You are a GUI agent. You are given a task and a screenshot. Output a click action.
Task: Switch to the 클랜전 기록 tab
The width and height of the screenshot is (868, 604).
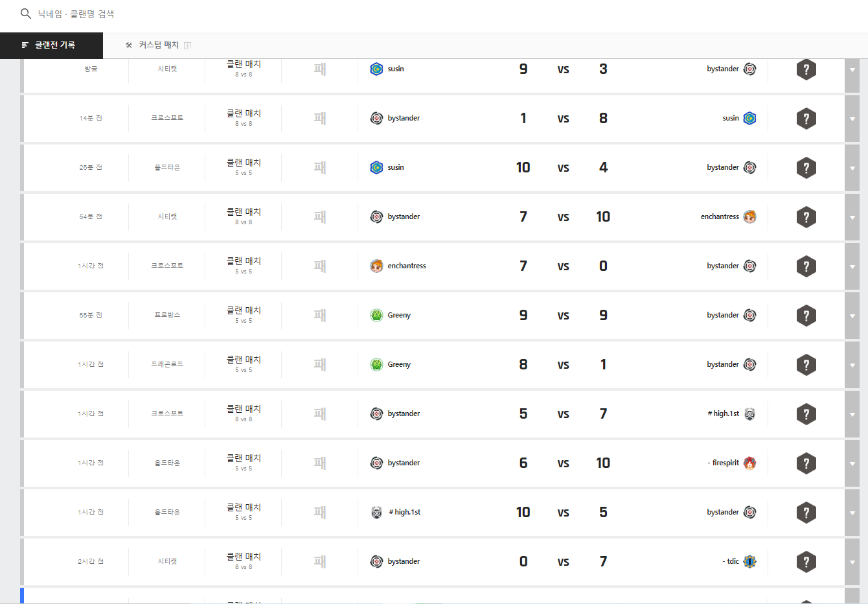point(51,45)
